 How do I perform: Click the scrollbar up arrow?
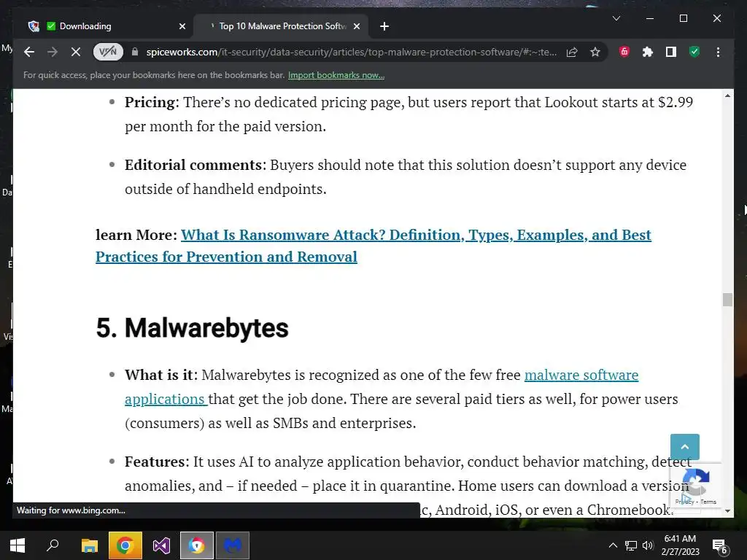tap(727, 96)
